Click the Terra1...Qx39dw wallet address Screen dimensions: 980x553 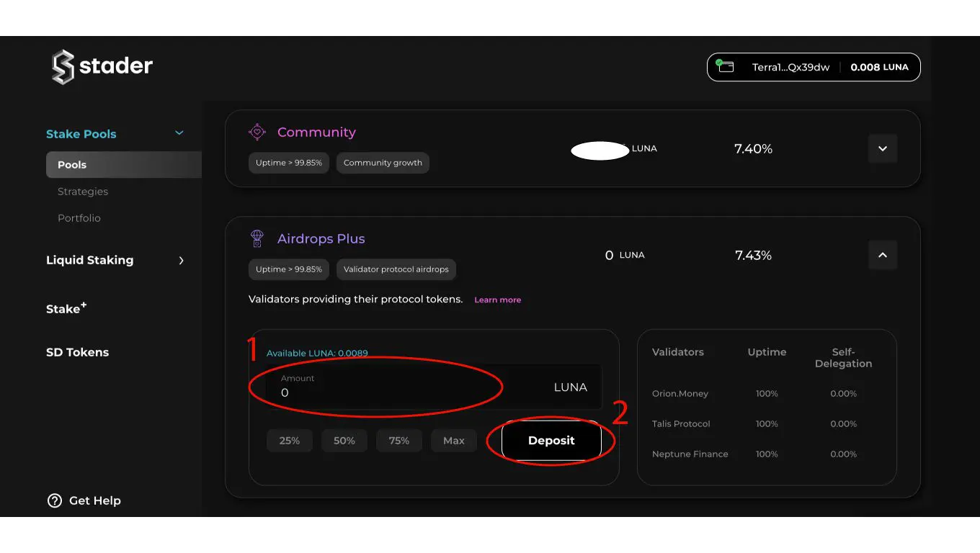coord(791,67)
